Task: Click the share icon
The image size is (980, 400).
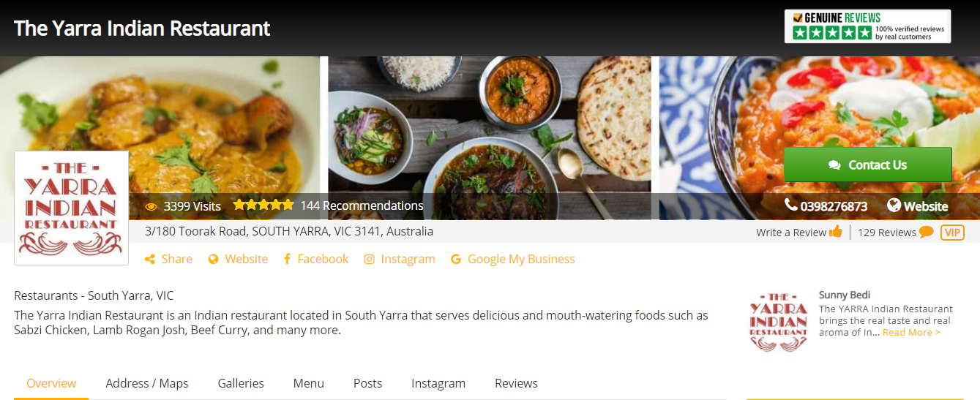Action: click(149, 259)
